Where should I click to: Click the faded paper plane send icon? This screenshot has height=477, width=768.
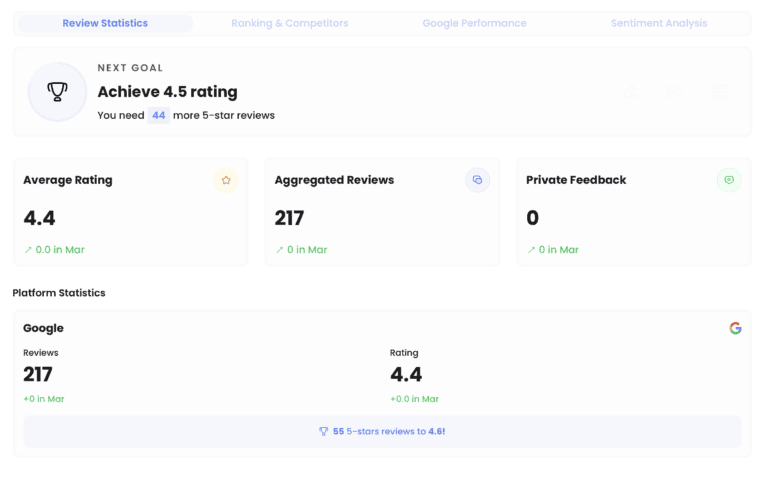(x=675, y=92)
